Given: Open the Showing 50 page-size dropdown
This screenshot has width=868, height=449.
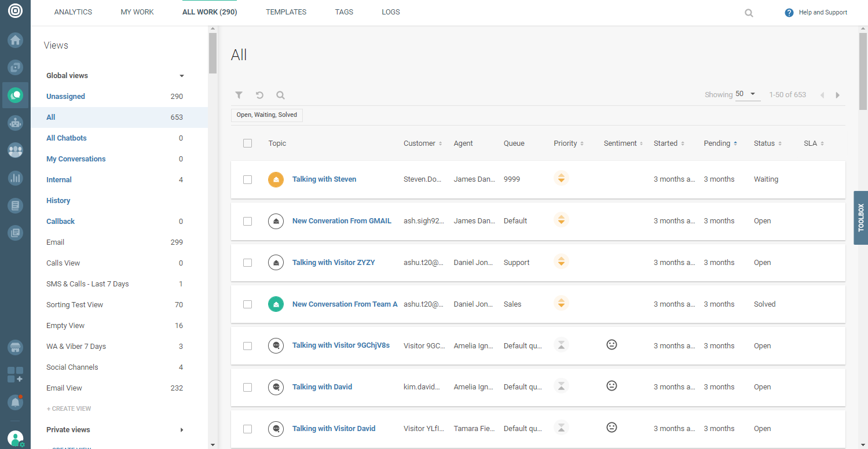Looking at the screenshot, I should (x=747, y=94).
